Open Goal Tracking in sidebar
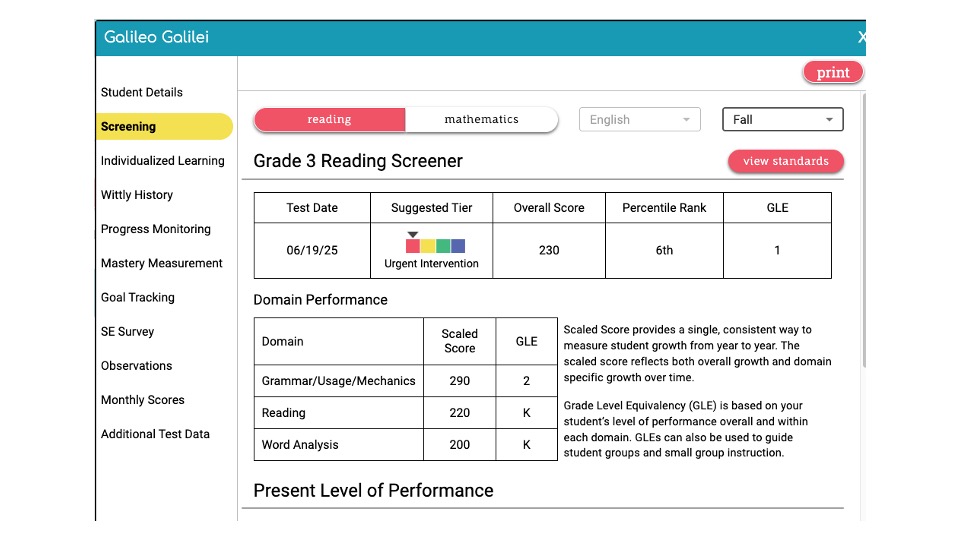 [138, 298]
